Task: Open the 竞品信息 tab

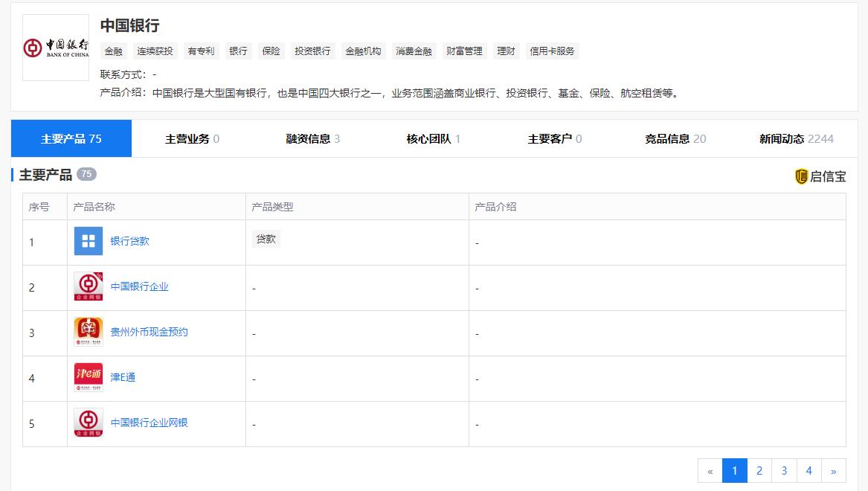Action: 675,138
